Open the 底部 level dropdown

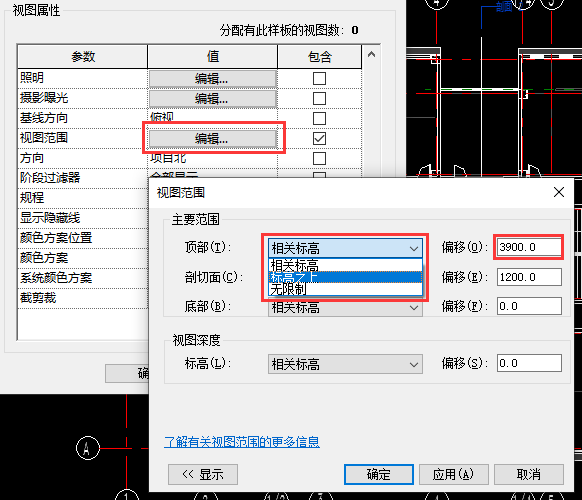click(x=345, y=308)
